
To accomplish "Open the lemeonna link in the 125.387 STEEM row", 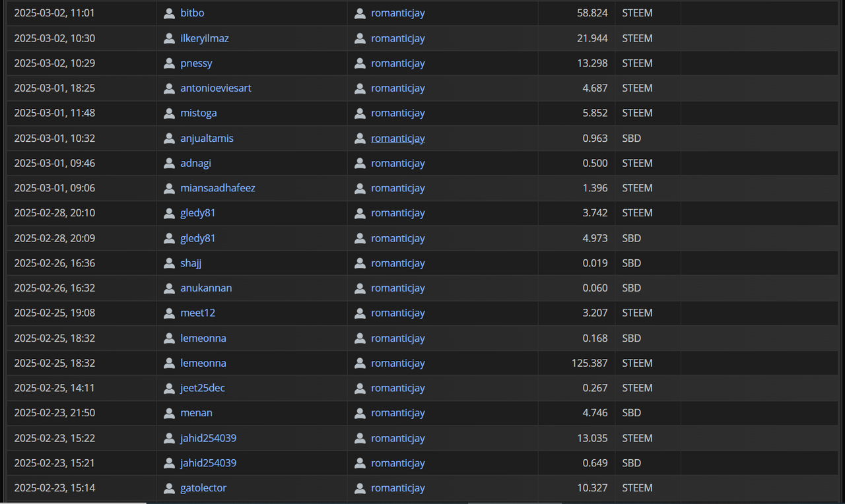I will click(203, 363).
